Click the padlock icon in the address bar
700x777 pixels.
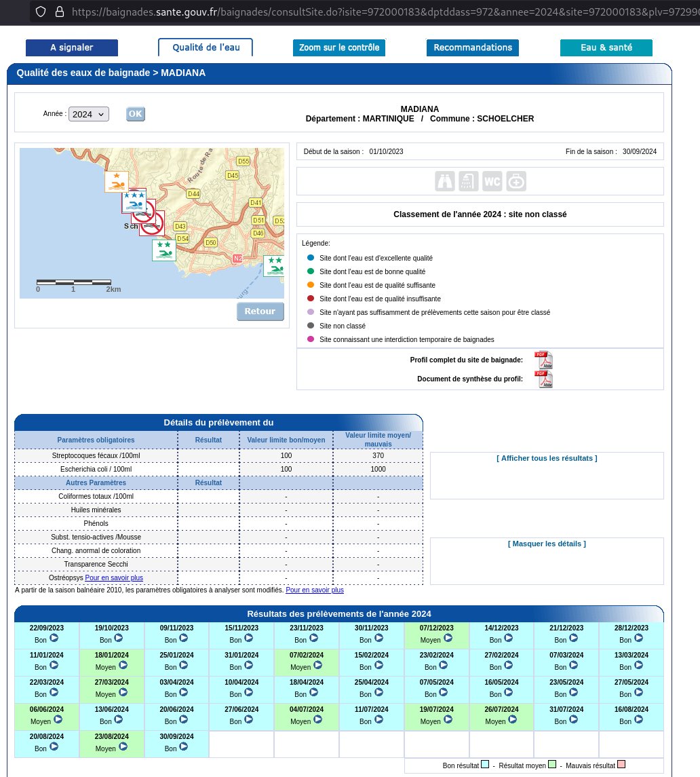tap(60, 12)
